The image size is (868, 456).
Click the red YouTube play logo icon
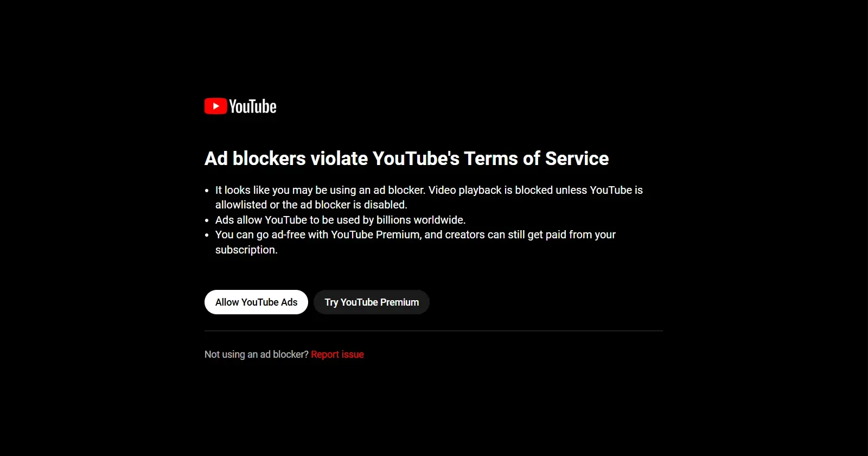pos(215,106)
